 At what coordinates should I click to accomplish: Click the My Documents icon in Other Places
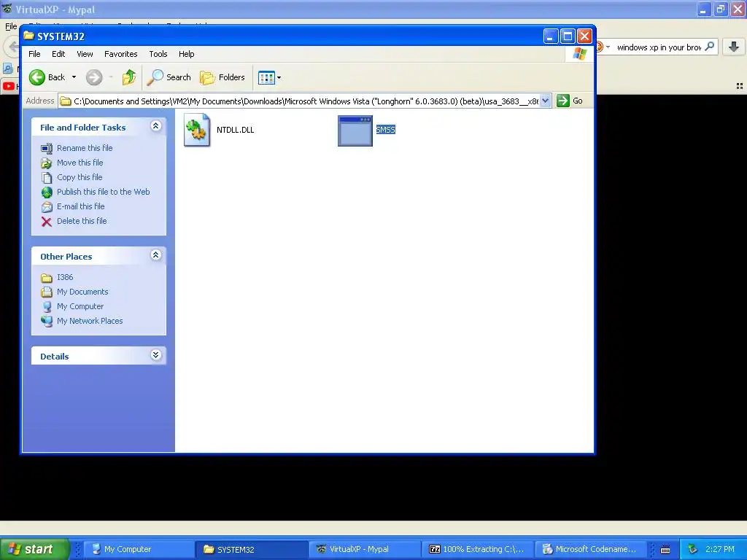(46, 292)
